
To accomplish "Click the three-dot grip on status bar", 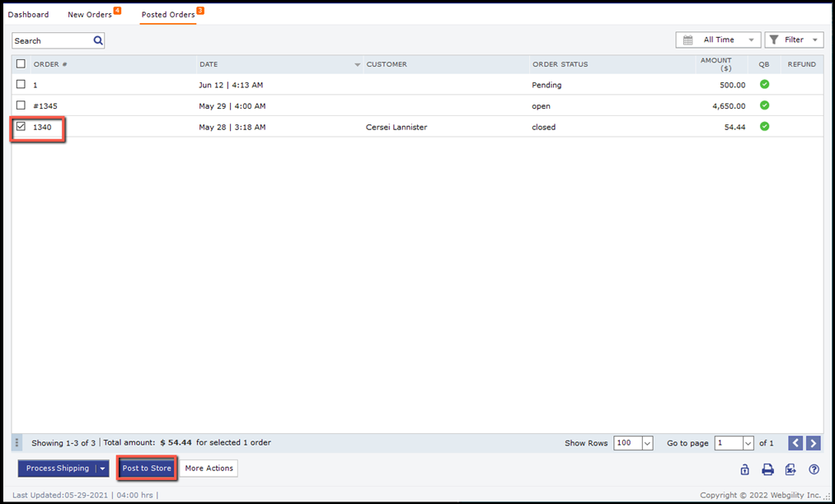I will [17, 443].
